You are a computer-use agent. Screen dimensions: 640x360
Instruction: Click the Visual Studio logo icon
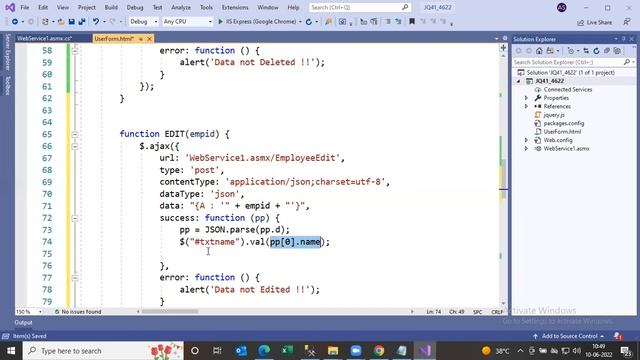10,7
